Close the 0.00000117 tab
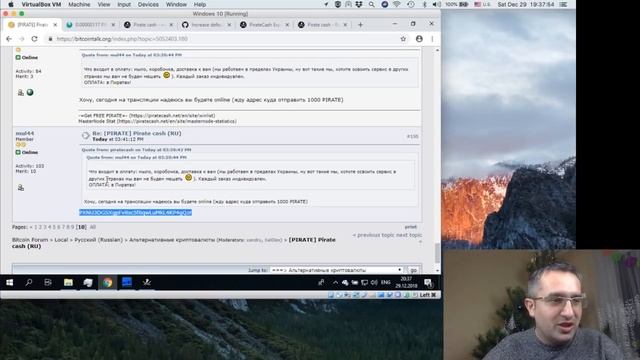This screenshot has height=360, width=640. [x=113, y=25]
